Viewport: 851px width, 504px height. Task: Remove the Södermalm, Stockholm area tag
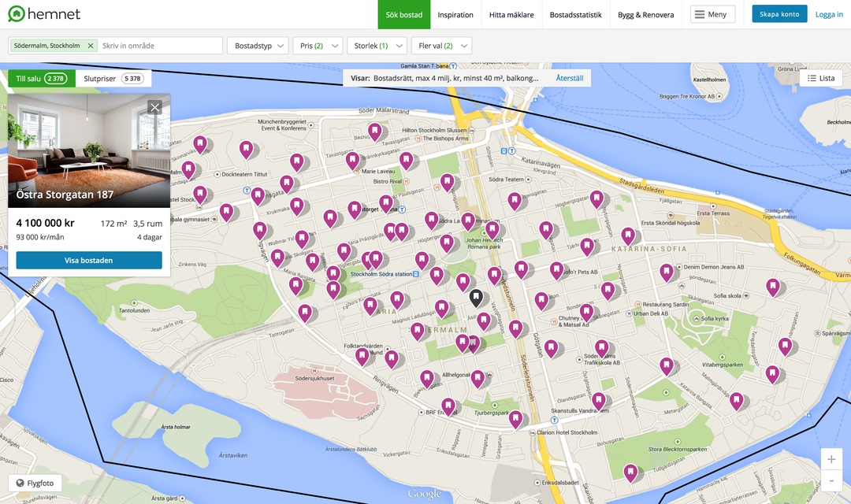coord(91,46)
